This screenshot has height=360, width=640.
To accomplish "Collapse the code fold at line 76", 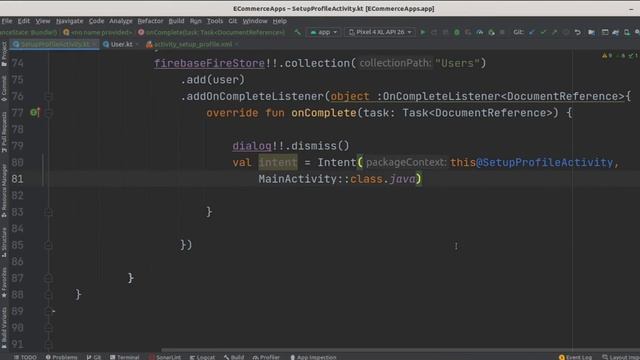I will coord(48,97).
